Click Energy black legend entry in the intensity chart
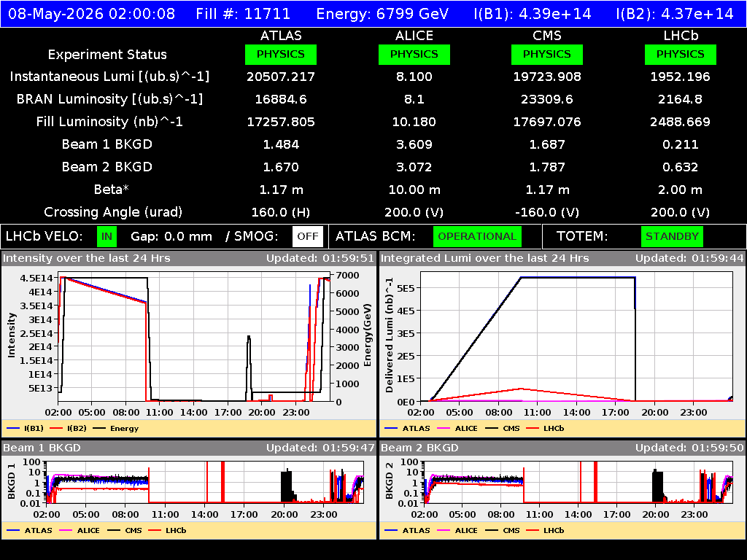 tap(116, 428)
